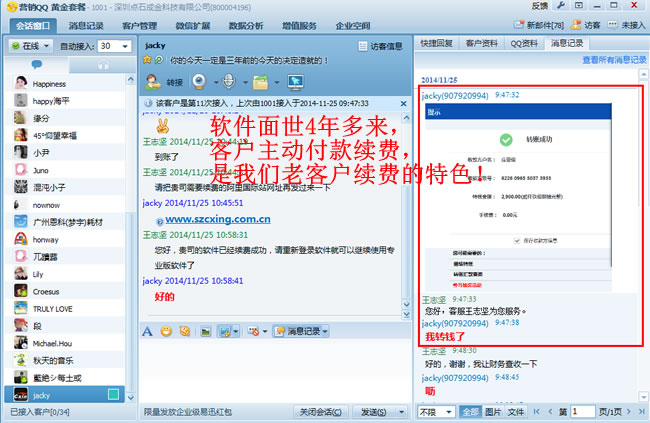Click the unanswered (未接入) chat icon
Image resolution: width=650 pixels, height=423 pixels.
pyautogui.click(x=612, y=25)
